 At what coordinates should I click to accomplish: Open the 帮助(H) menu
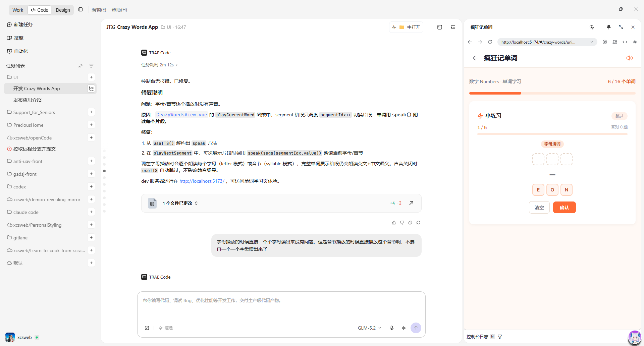(119, 10)
